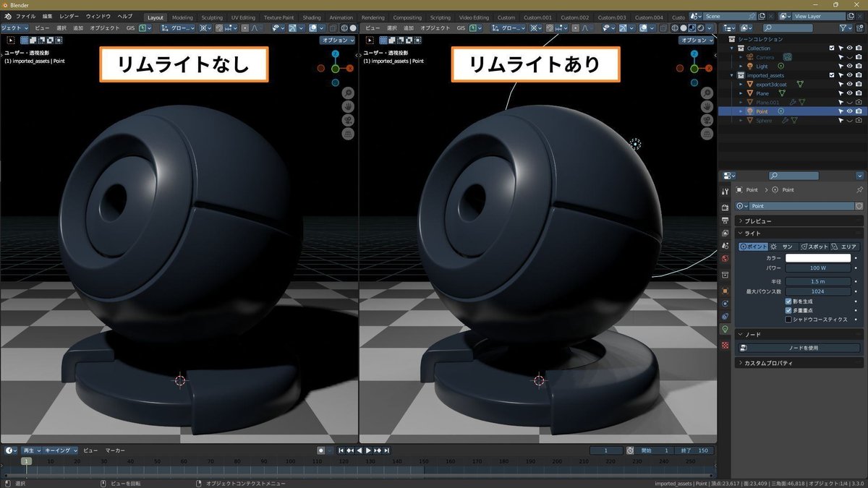868x488 pixels.
Task: Toggle perspective/orthographic grid gizmo in left viewport
Action: [x=348, y=134]
